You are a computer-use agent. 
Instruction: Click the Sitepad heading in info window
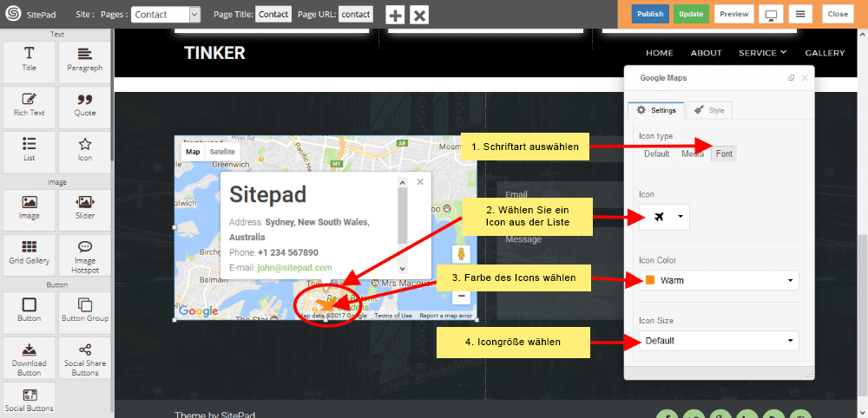pyautogui.click(x=267, y=194)
